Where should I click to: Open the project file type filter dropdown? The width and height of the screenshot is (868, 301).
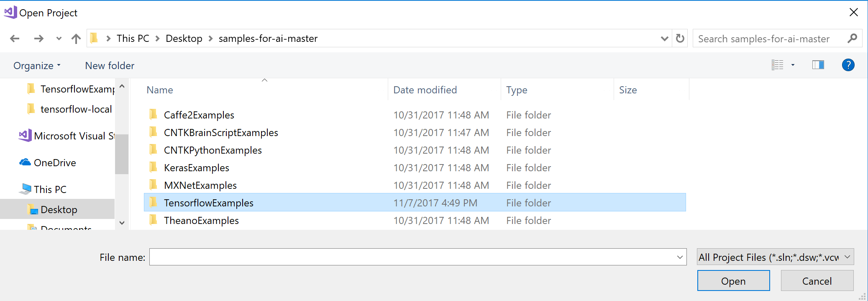pyautogui.click(x=775, y=257)
